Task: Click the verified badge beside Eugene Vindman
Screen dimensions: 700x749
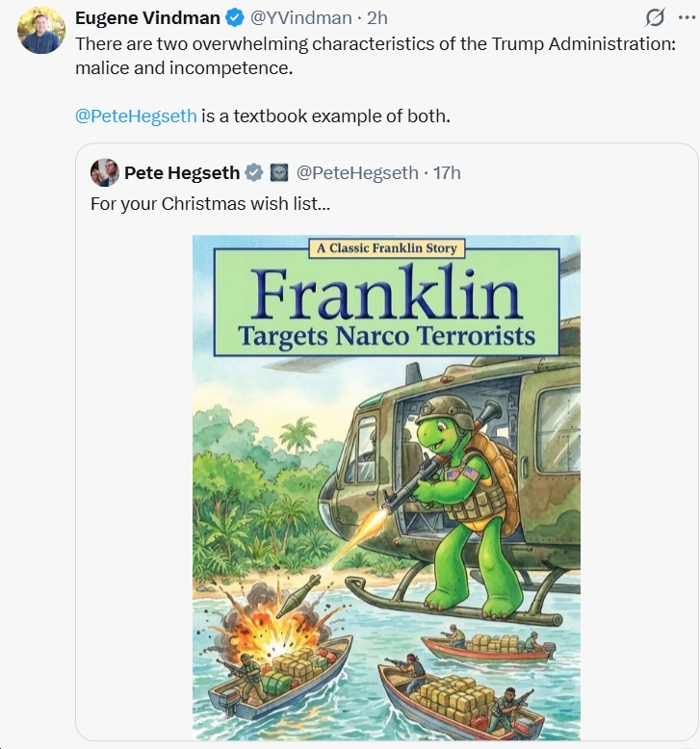Action: click(235, 17)
